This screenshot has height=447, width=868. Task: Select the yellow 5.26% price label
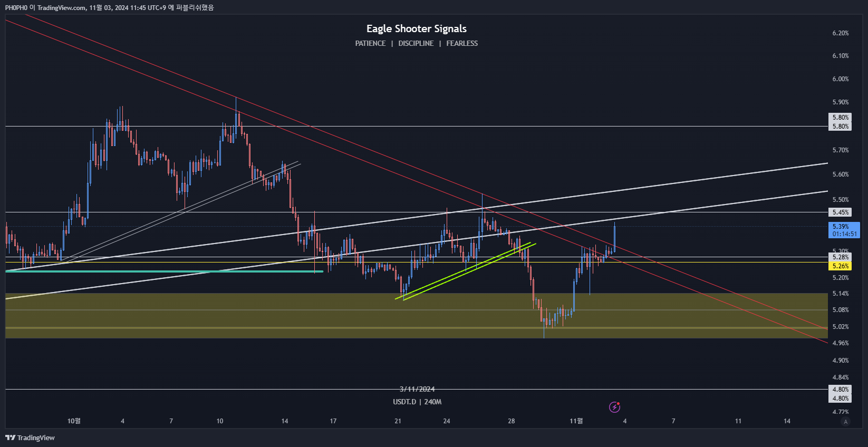[x=840, y=266]
